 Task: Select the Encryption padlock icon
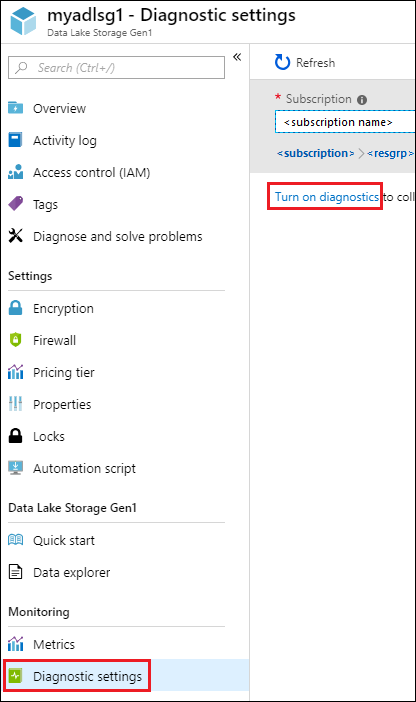pyautogui.click(x=16, y=308)
